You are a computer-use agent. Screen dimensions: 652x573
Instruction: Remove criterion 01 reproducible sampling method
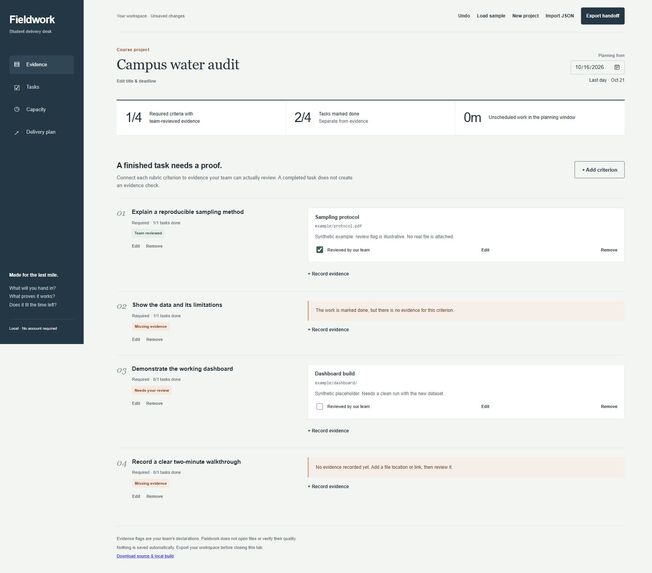pos(154,246)
